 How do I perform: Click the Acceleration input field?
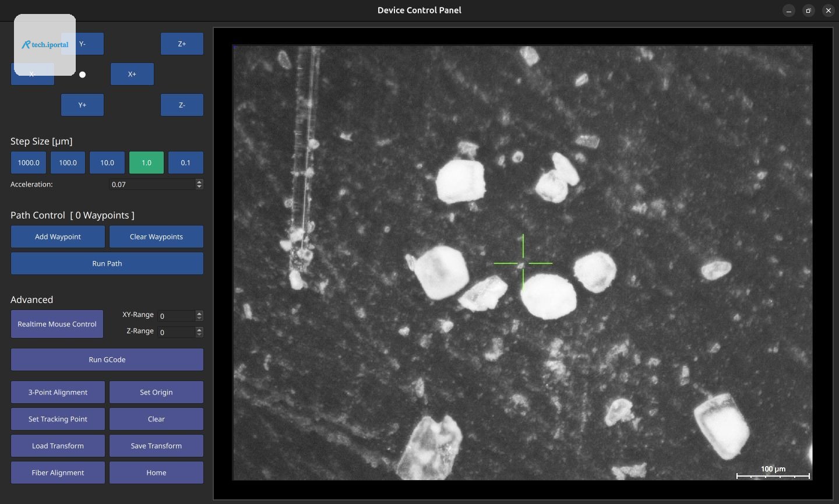tap(153, 184)
